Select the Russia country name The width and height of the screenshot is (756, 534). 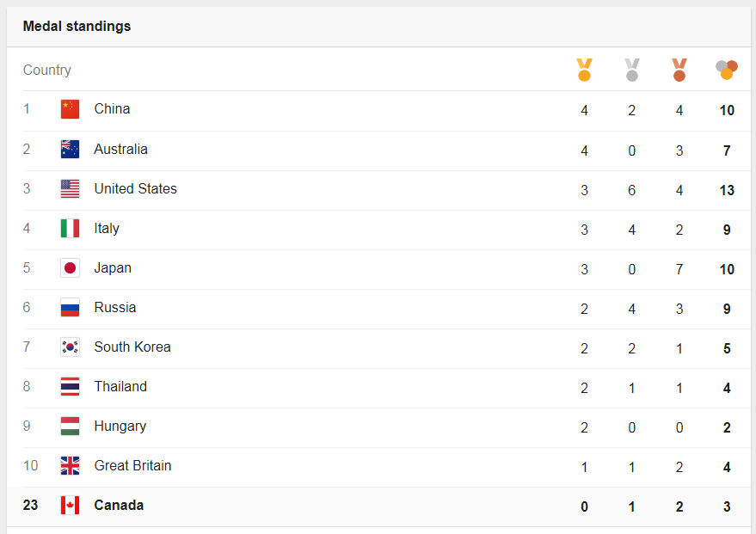pyautogui.click(x=115, y=308)
